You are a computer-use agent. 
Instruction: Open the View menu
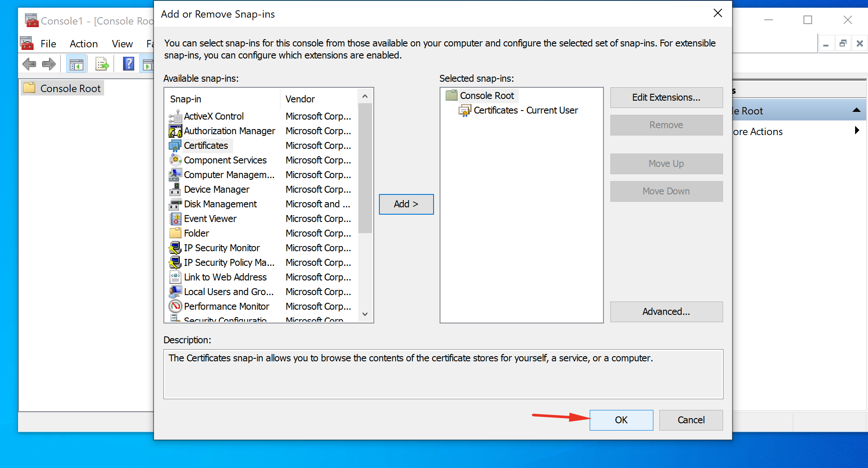point(122,44)
